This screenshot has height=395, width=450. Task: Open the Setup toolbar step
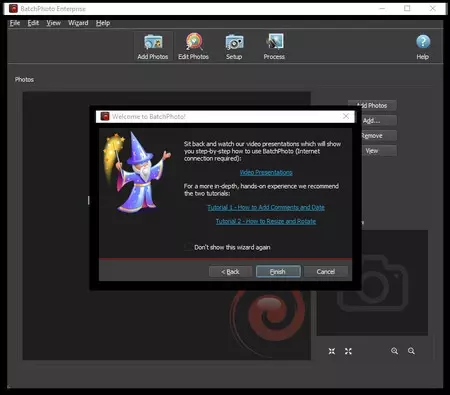coord(234,47)
